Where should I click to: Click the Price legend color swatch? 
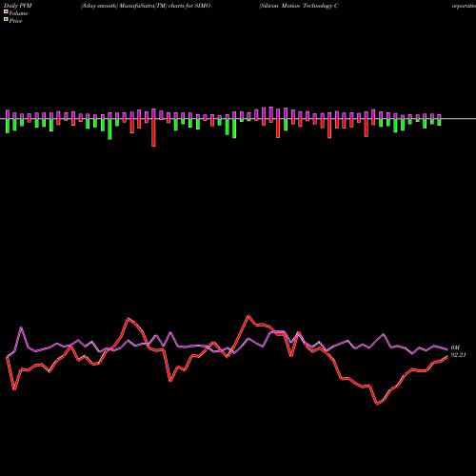pos(6,20)
